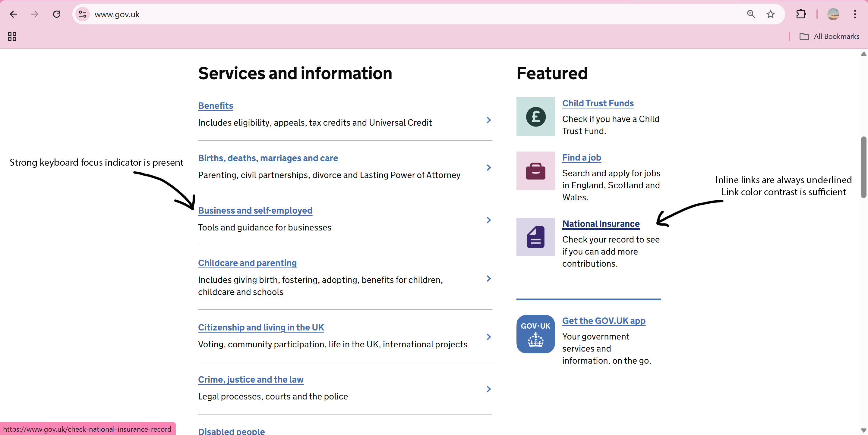Image resolution: width=868 pixels, height=435 pixels.
Task: Open the Births, deaths, marriages and care link
Action: coord(268,158)
